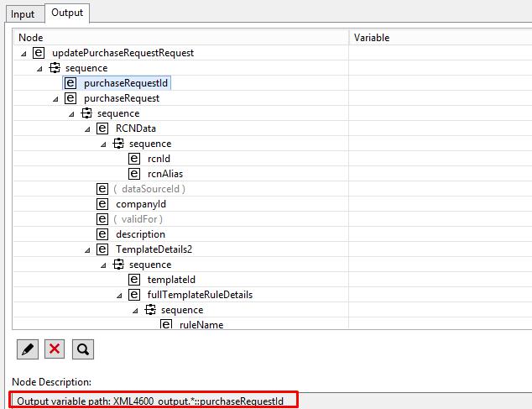Click the updatePurchaseRequestRequest element icon

[39, 53]
